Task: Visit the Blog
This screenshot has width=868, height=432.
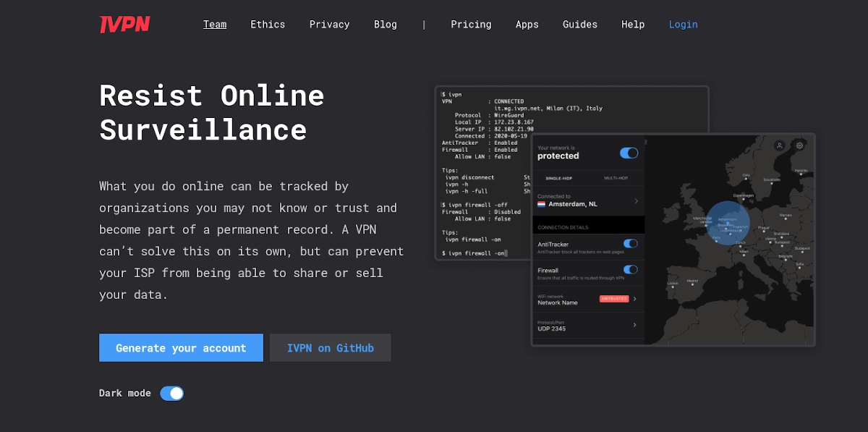Action: [x=386, y=25]
